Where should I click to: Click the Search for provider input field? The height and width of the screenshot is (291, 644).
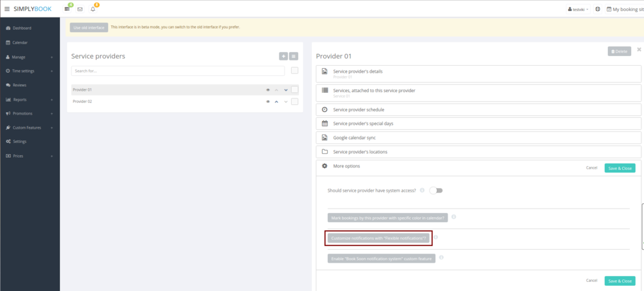click(x=178, y=71)
